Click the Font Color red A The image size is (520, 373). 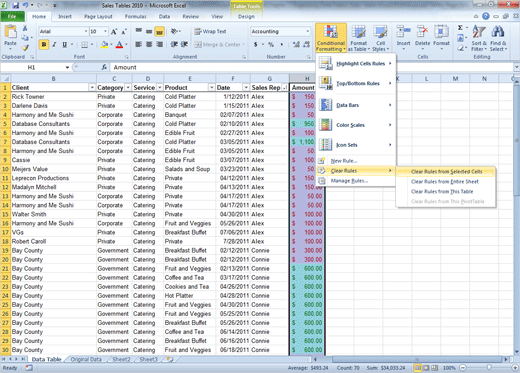point(119,44)
